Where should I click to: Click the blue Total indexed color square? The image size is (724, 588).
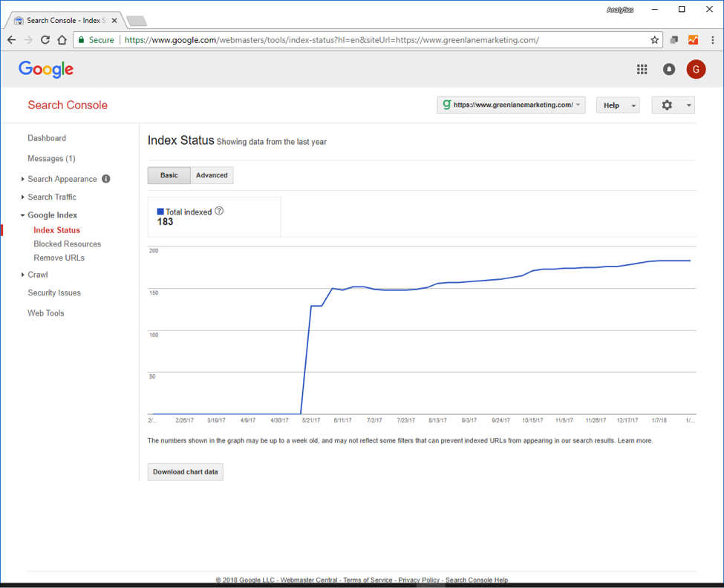point(160,212)
